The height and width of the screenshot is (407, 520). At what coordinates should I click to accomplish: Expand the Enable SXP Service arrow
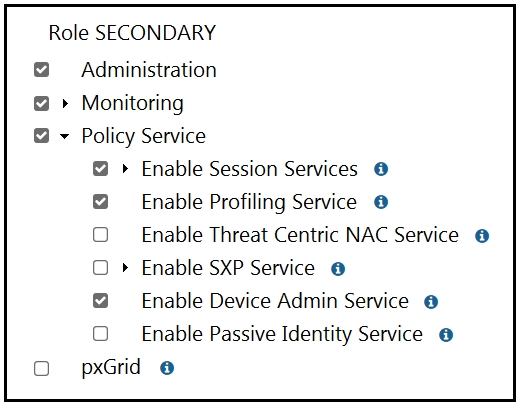point(125,267)
